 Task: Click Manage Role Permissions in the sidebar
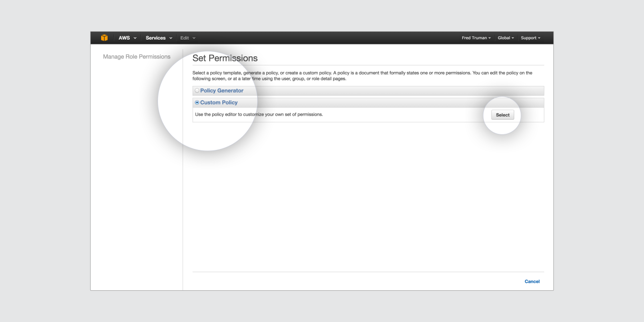pos(137,57)
